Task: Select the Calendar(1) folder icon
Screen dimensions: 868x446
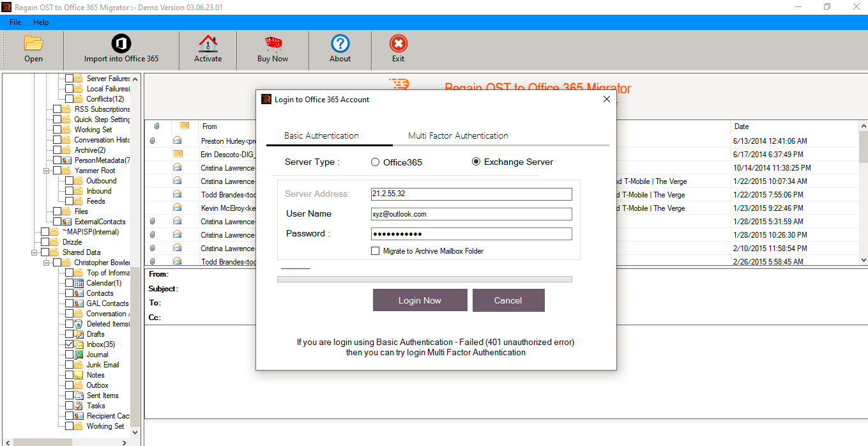Action: coord(79,283)
